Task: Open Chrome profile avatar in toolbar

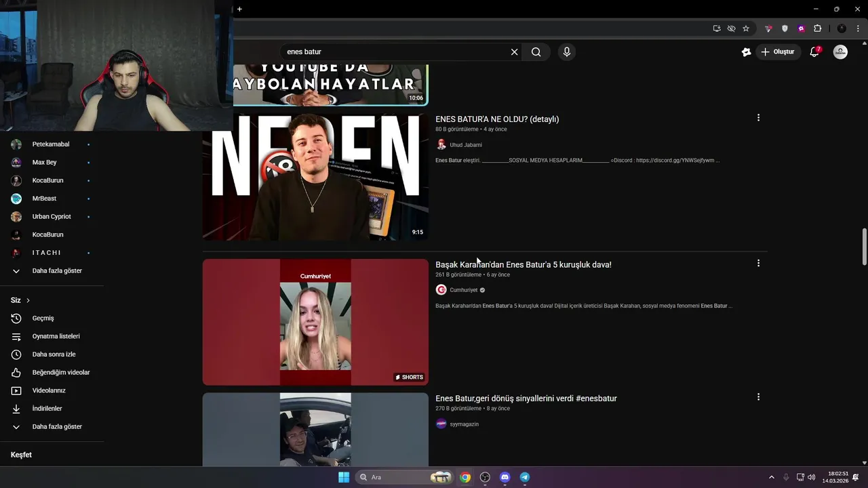Action: [842, 28]
